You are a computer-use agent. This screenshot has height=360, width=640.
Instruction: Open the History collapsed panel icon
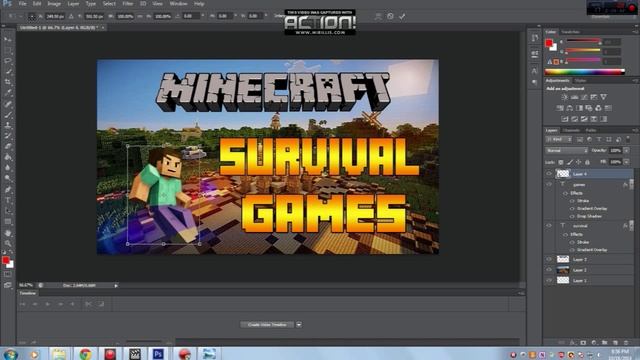[535, 38]
